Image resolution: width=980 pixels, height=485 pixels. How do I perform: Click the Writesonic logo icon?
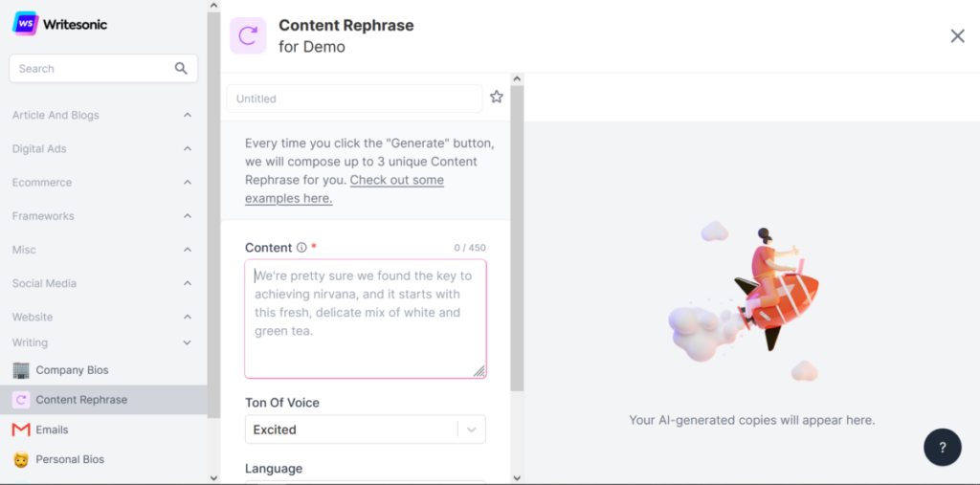tap(25, 24)
